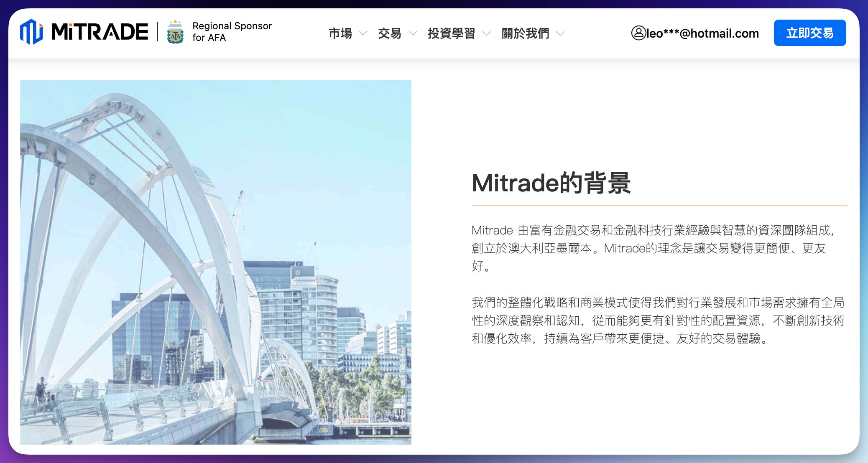Viewport: 868px width, 463px height.
Task: Click the orange divider line under the heading
Action: click(x=659, y=206)
